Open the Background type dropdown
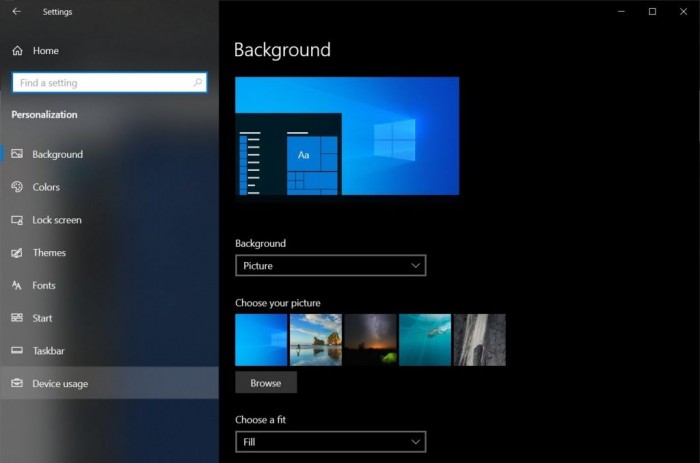 330,266
